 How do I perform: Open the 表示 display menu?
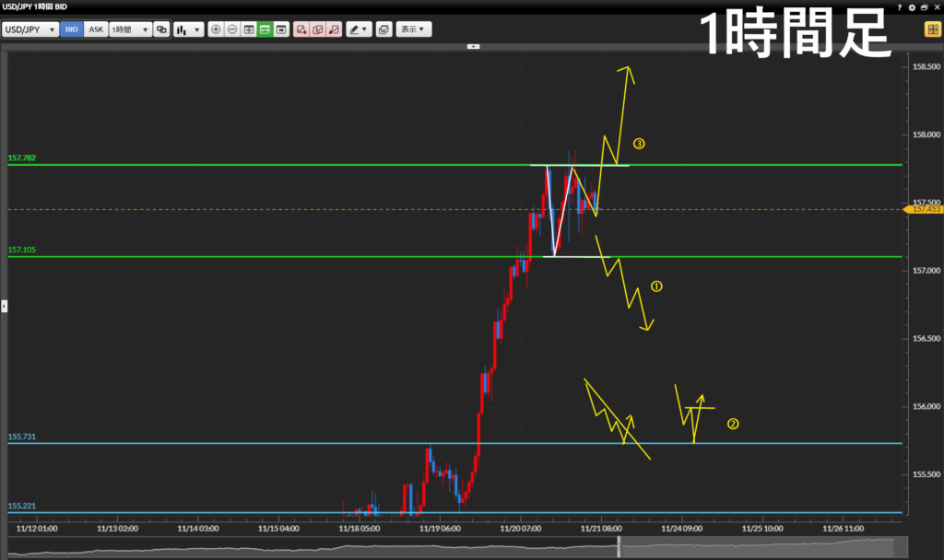414,29
